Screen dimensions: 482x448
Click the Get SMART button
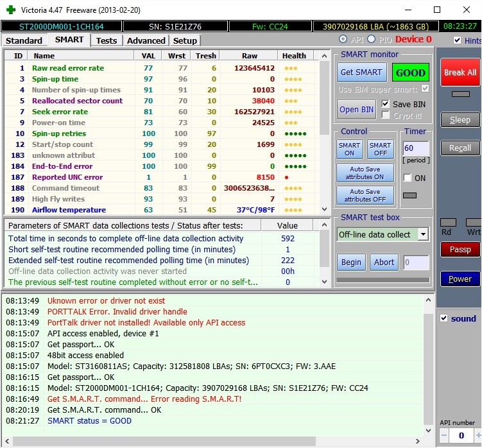361,73
